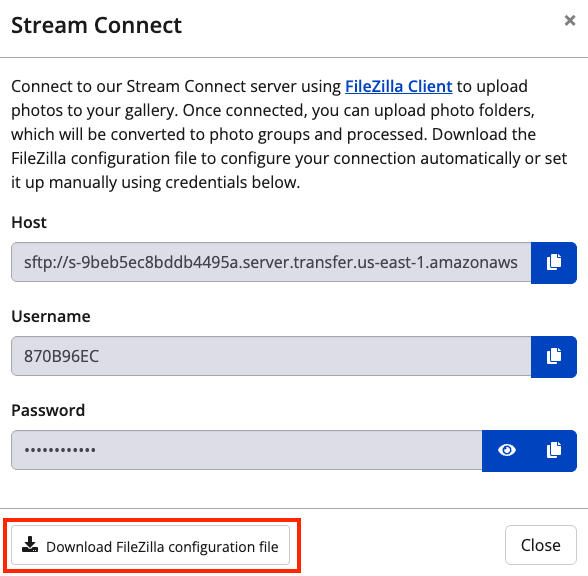Click the Close button in the footer

(540, 545)
